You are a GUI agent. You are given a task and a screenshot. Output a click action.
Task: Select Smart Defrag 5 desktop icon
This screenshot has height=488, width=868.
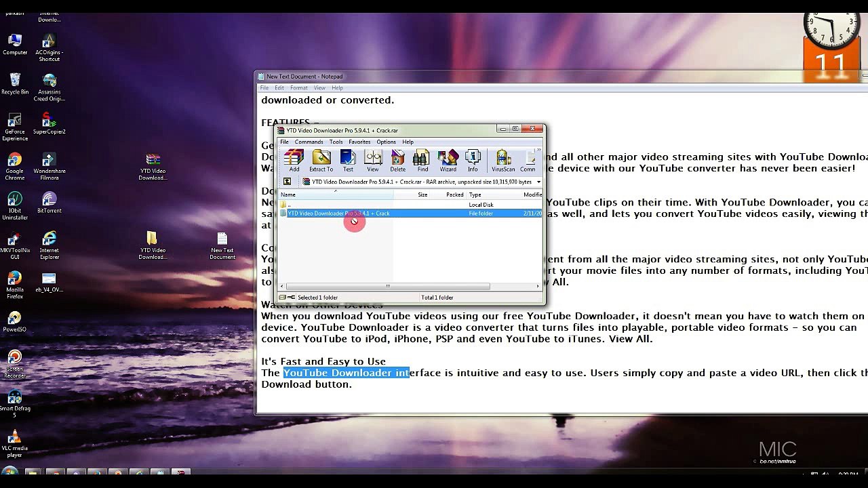click(x=15, y=404)
